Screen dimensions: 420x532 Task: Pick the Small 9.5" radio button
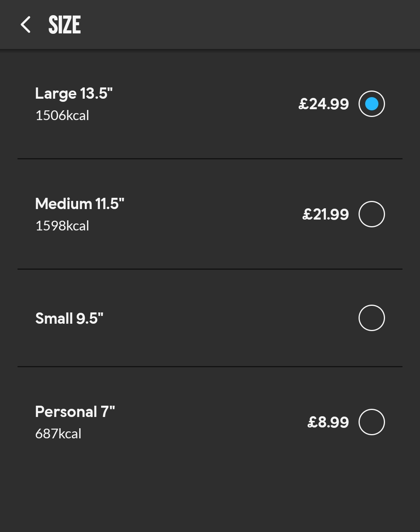[371, 318]
